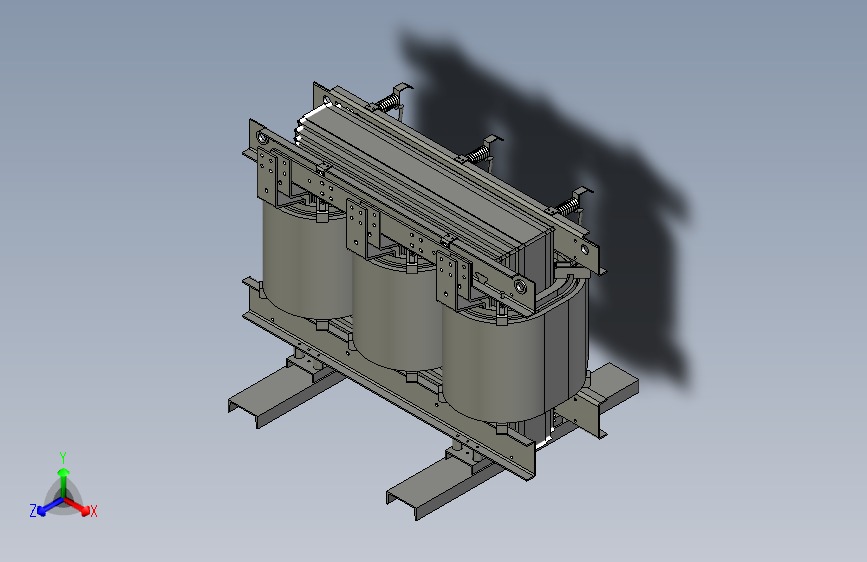Select the left transformer coil
This screenshot has width=867, height=562.
click(x=307, y=260)
